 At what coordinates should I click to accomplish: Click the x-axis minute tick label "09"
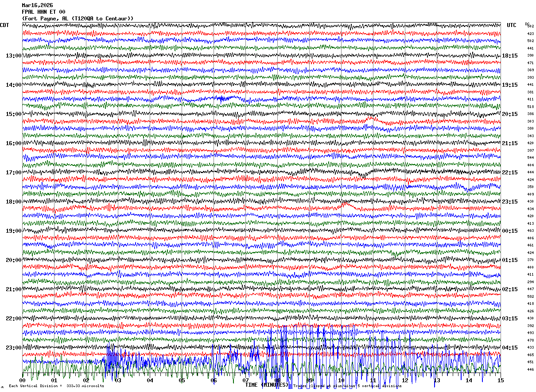[x=310, y=380]
